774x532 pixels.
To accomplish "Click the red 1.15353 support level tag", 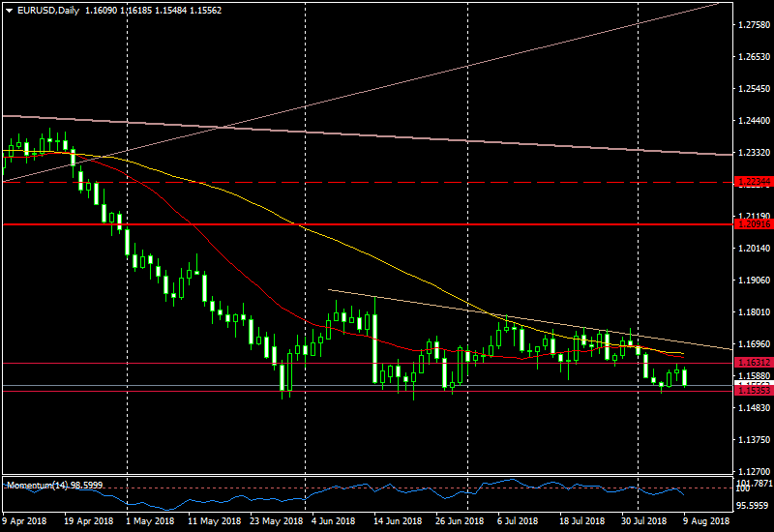I will pos(753,392).
